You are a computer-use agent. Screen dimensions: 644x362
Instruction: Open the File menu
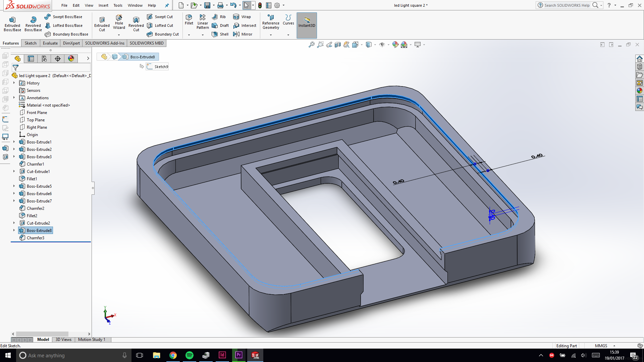(64, 5)
